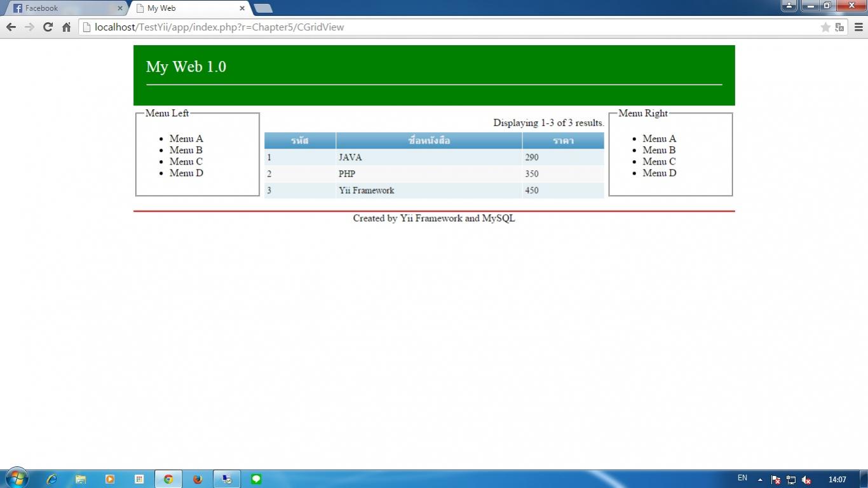This screenshot has width=868, height=488.
Task: Click the JAVA cell in the grid
Action: pyautogui.click(x=429, y=157)
